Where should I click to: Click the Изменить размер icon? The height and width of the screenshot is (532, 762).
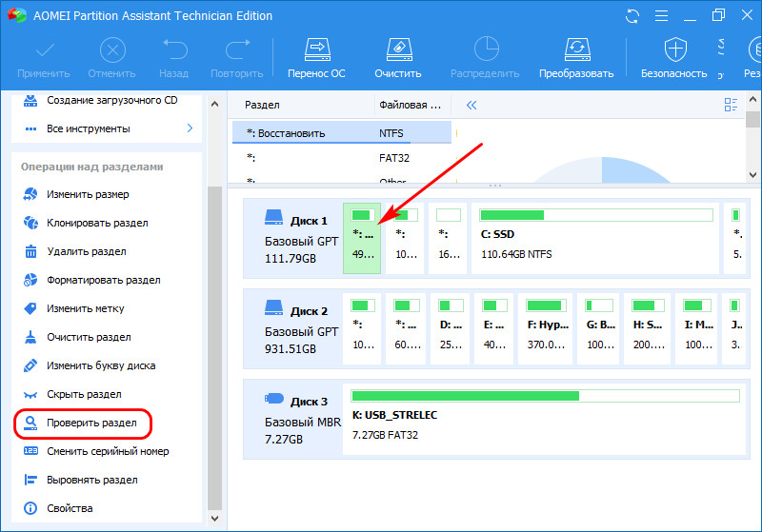point(30,194)
